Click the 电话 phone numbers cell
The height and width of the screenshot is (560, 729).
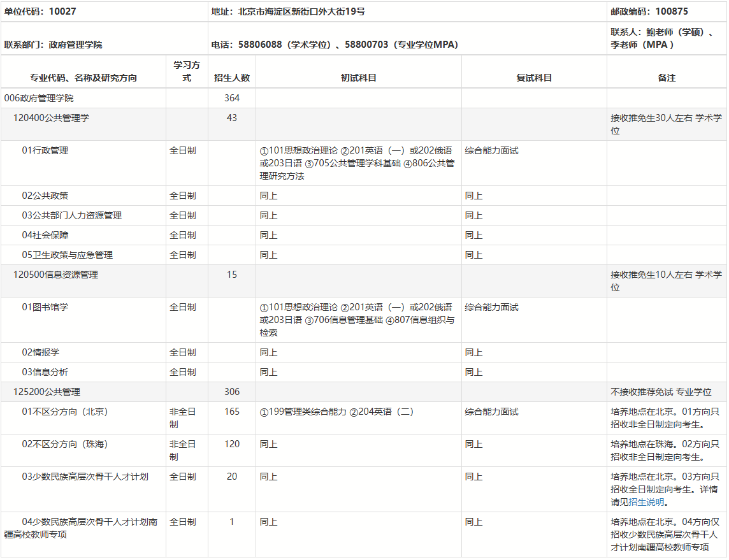pyautogui.click(x=335, y=45)
